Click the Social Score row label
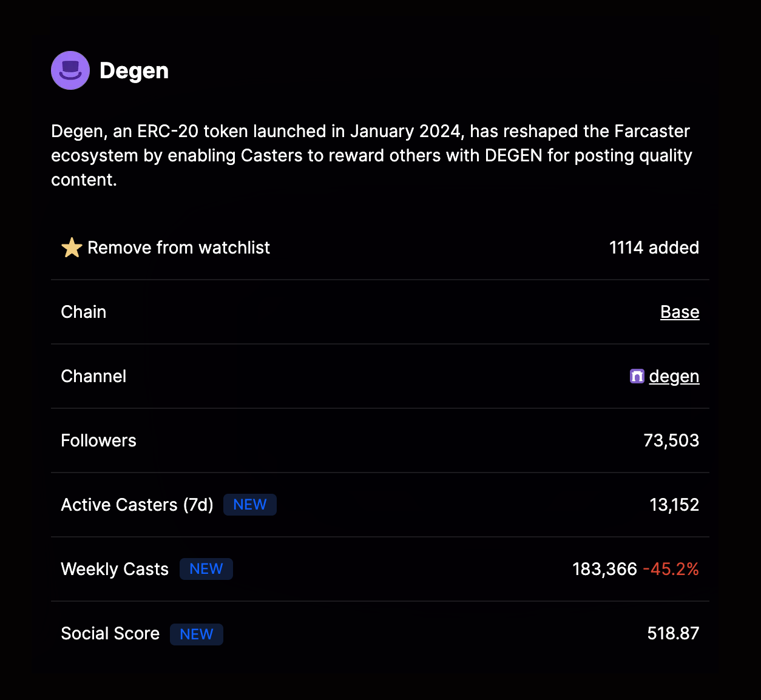The image size is (761, 700). 110,633
